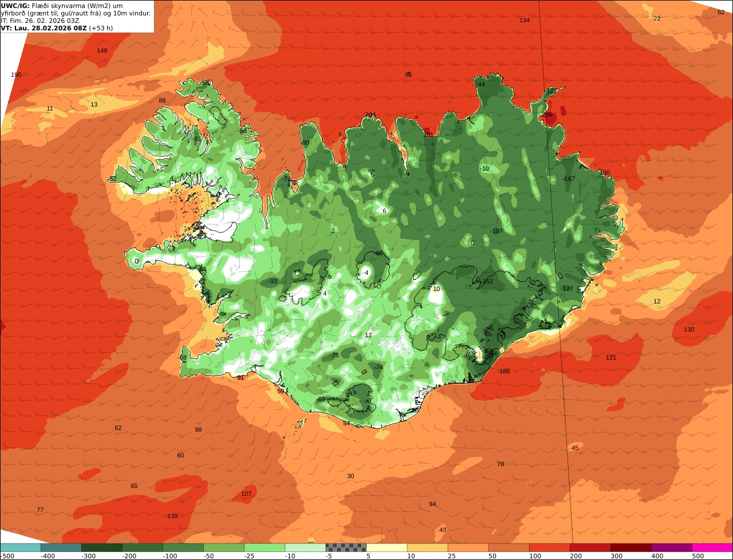The height and width of the screenshot is (560, 733).
Task: Pick the palest green -10 to -5 legend swatch
Action: pyautogui.click(x=305, y=547)
